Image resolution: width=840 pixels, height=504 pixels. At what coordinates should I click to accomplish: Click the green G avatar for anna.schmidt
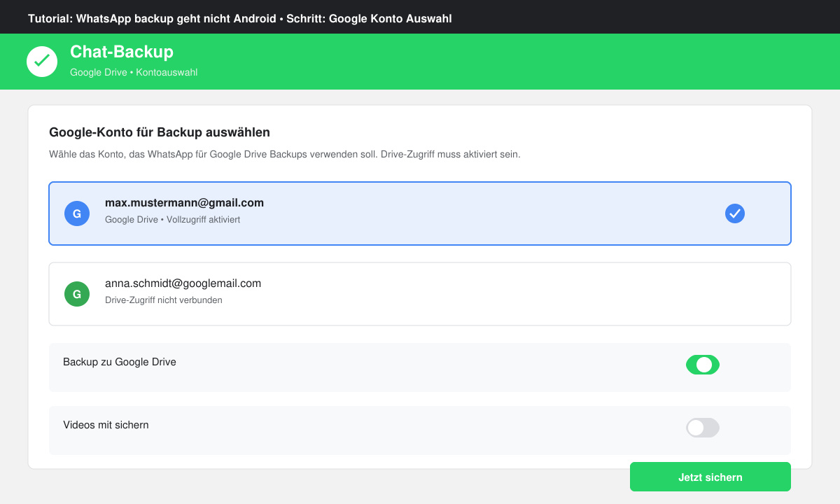(x=77, y=294)
